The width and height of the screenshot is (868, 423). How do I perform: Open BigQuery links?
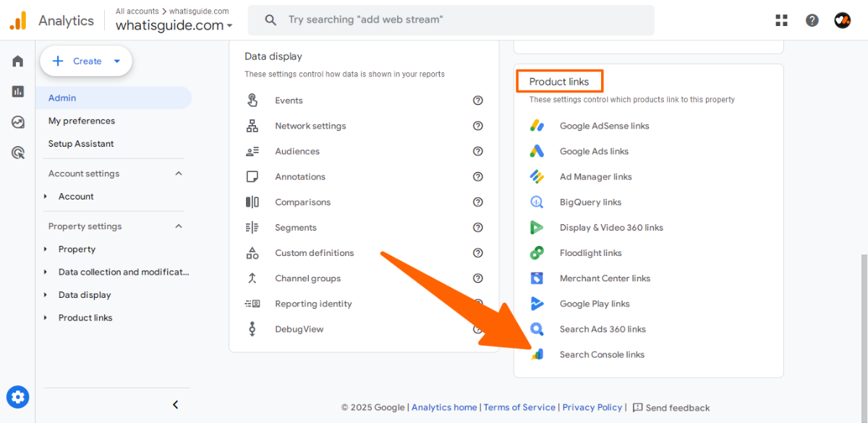[x=590, y=202]
